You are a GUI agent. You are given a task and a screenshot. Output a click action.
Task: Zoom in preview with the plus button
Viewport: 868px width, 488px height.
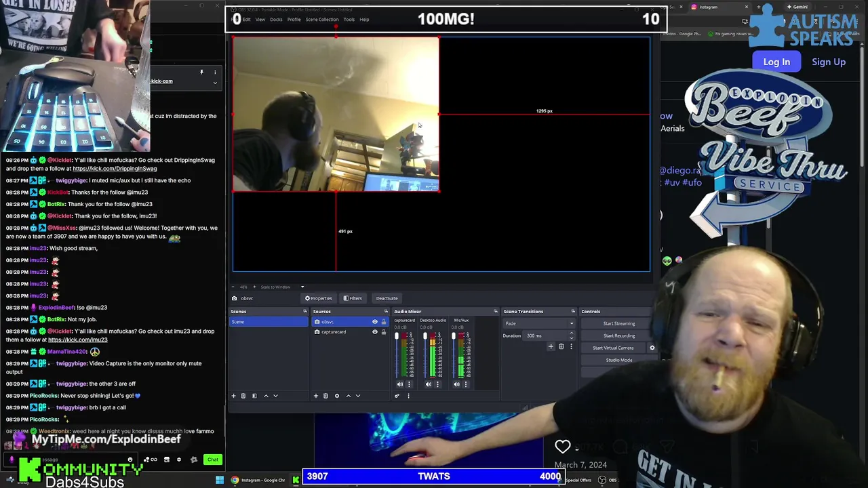254,287
